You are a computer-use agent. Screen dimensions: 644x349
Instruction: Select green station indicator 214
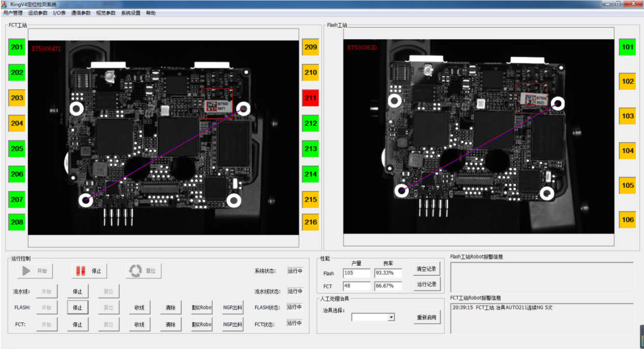point(310,174)
